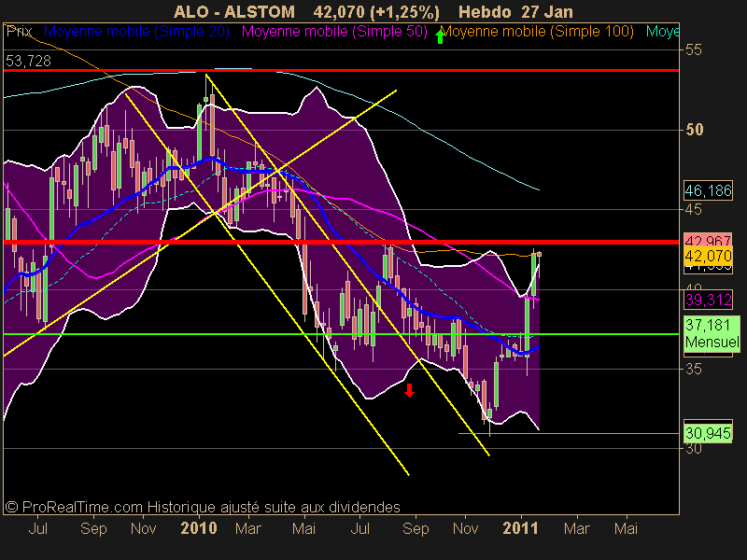Screen dimensions: 747x560
Task: Click the 35 label on the price axis
Action: 693,369
